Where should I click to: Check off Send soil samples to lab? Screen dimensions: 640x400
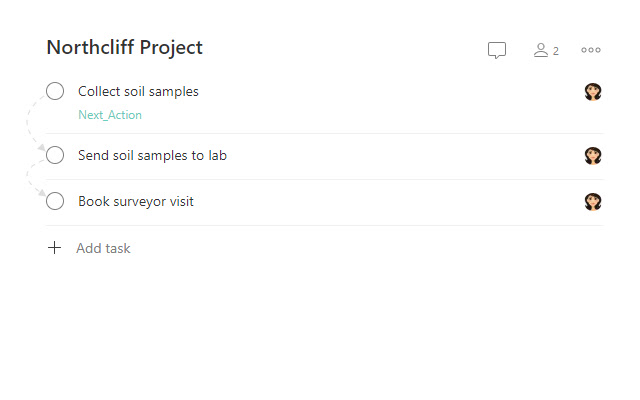[x=55, y=156]
